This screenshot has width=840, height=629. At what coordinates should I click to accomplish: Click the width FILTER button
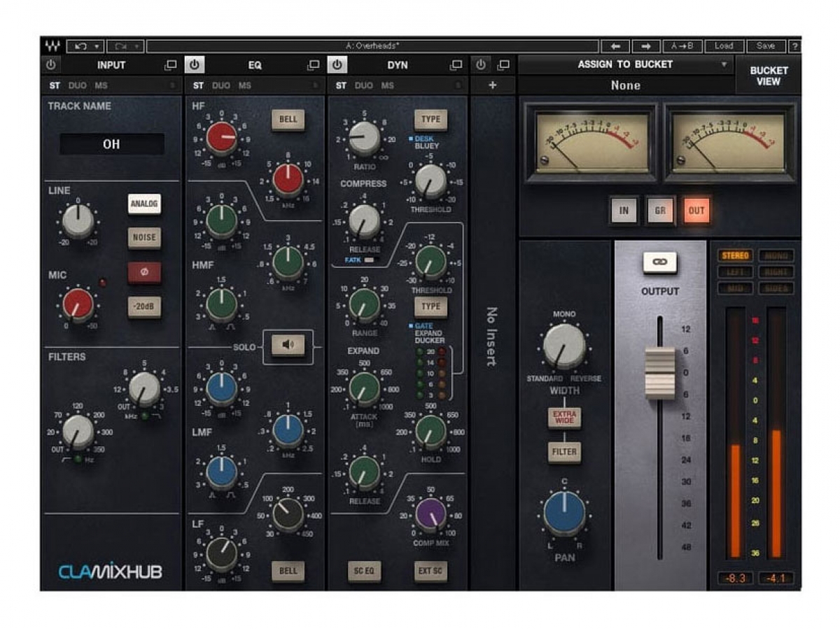click(x=564, y=452)
